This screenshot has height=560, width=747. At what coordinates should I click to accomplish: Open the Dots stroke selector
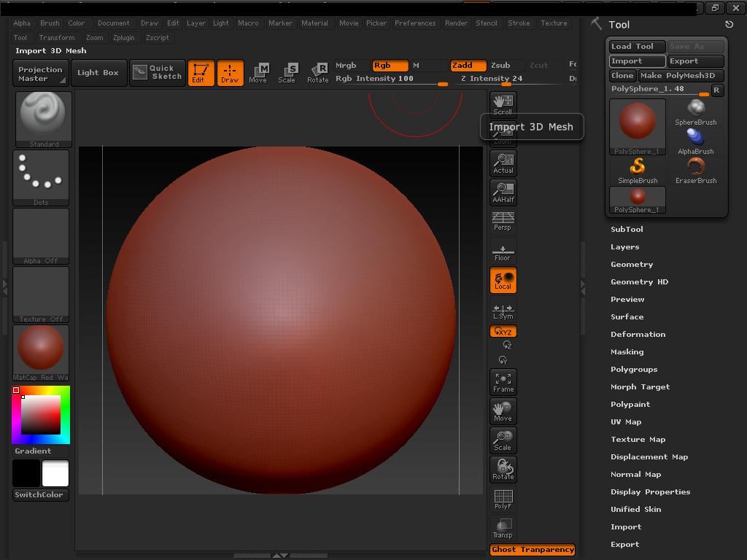pyautogui.click(x=41, y=178)
